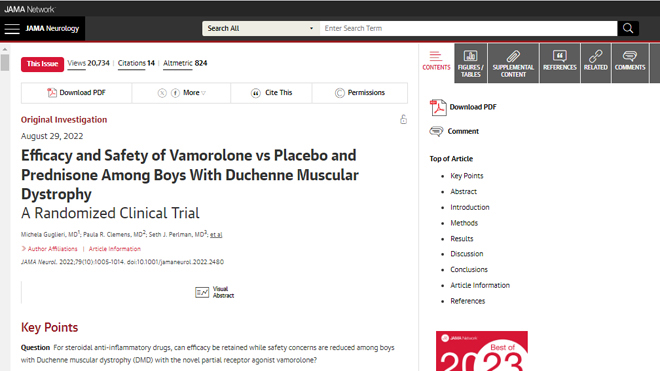The image size is (660, 371).
Task: Click the Visual Abstract icon
Action: pyautogui.click(x=202, y=292)
